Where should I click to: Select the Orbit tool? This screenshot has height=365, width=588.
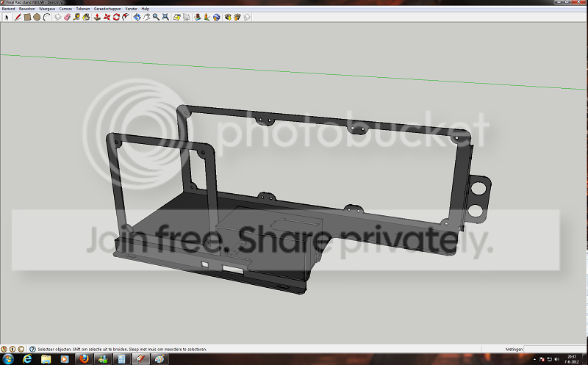pos(137,17)
